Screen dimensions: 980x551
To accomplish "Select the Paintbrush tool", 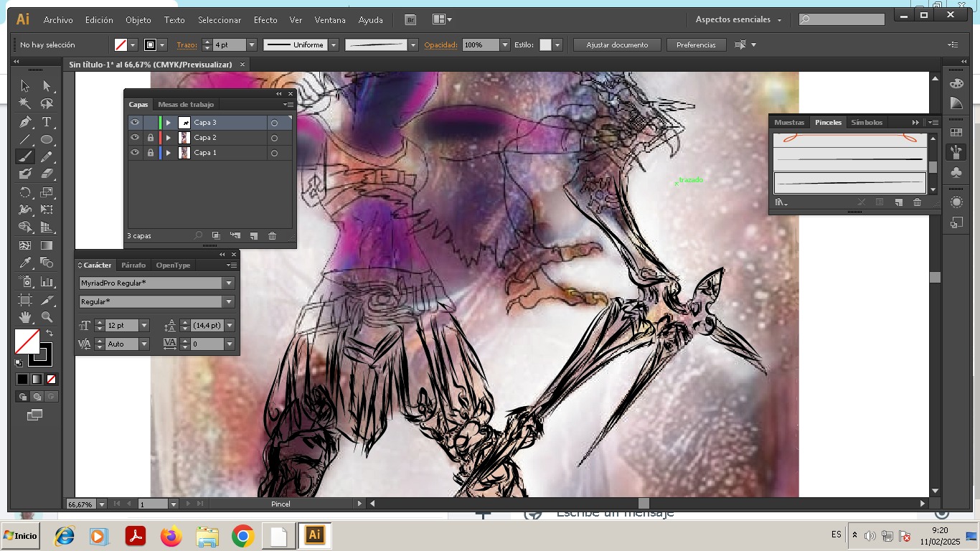I will 25,156.
